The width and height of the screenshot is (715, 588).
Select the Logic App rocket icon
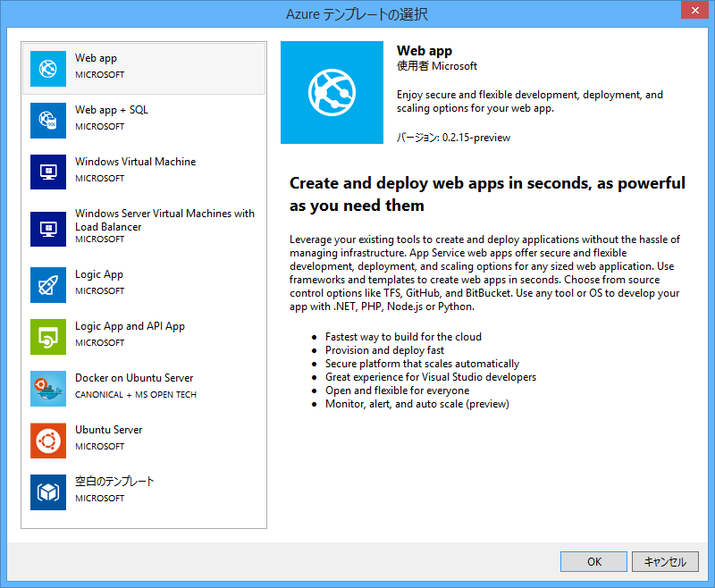tap(48, 285)
